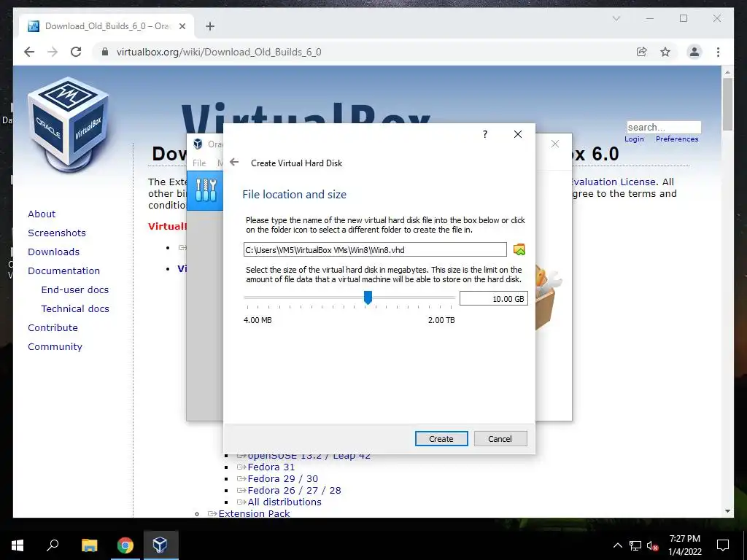Screen dimensions: 747x560
Task: Open End-user docs link
Action: [x=75, y=289]
